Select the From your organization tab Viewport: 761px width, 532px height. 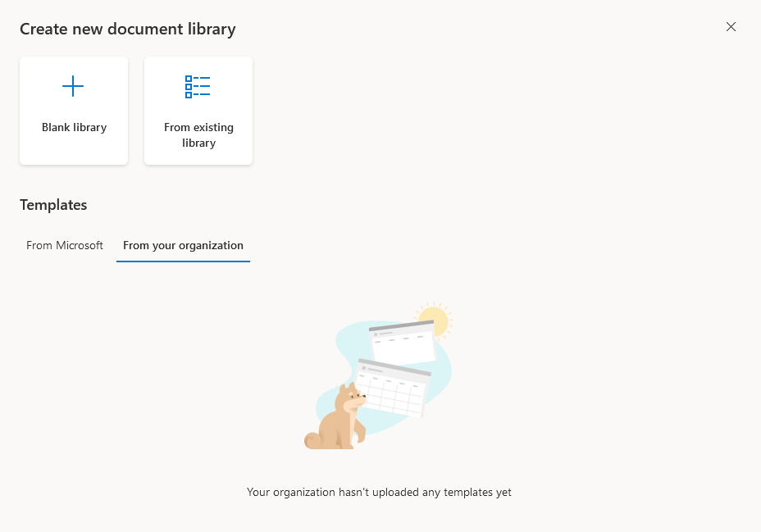tap(183, 245)
